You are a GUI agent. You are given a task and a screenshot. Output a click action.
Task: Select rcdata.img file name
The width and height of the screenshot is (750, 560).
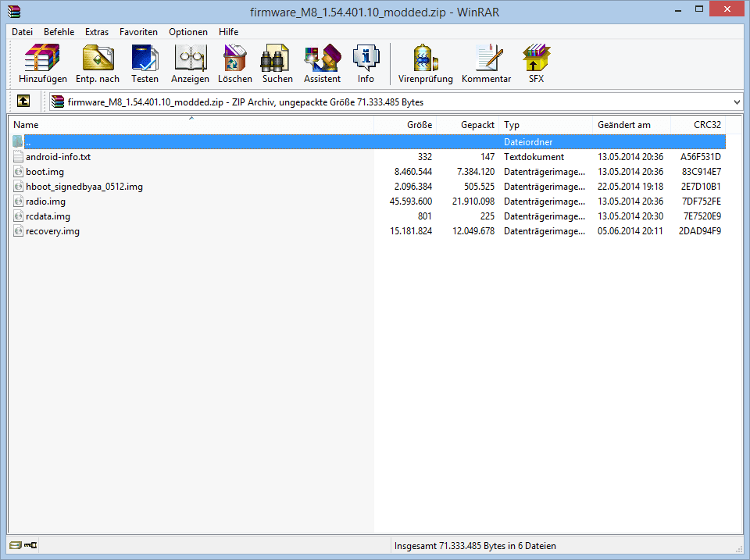[48, 216]
